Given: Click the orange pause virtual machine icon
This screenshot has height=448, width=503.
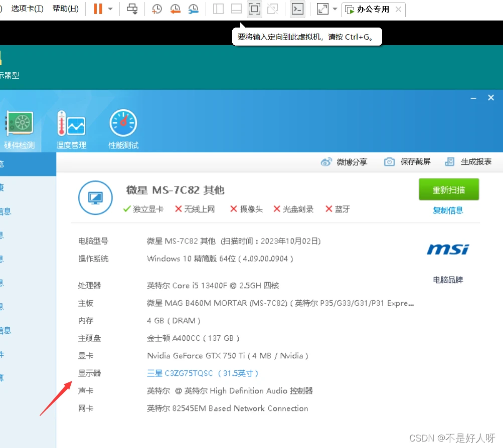Looking at the screenshot, I should pos(98,9).
